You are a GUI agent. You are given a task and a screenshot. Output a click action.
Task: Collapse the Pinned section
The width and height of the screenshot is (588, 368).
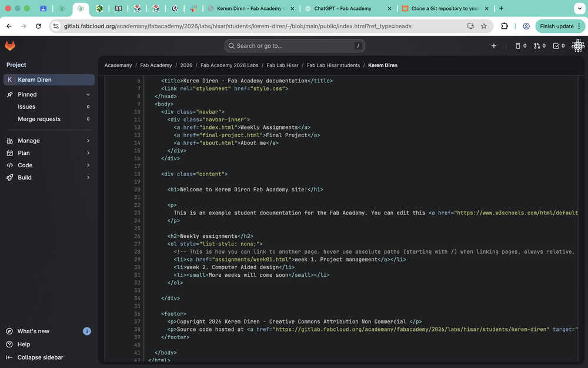click(x=88, y=94)
